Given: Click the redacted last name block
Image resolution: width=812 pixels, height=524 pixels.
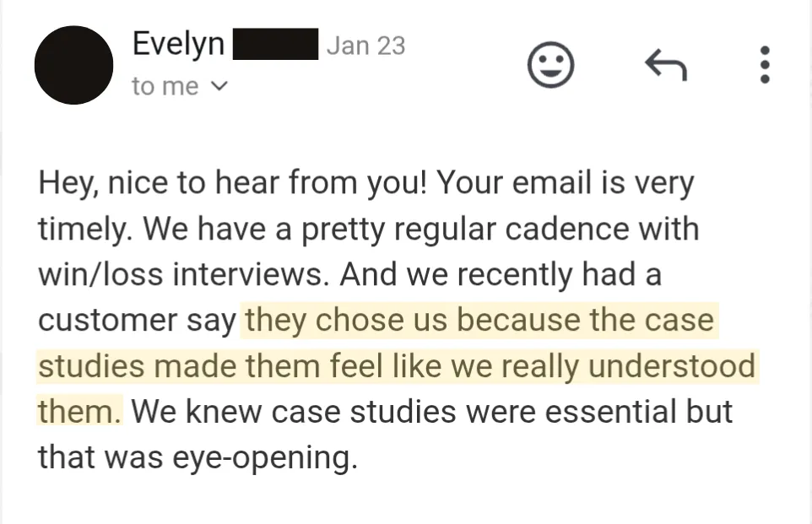Looking at the screenshot, I should (275, 44).
